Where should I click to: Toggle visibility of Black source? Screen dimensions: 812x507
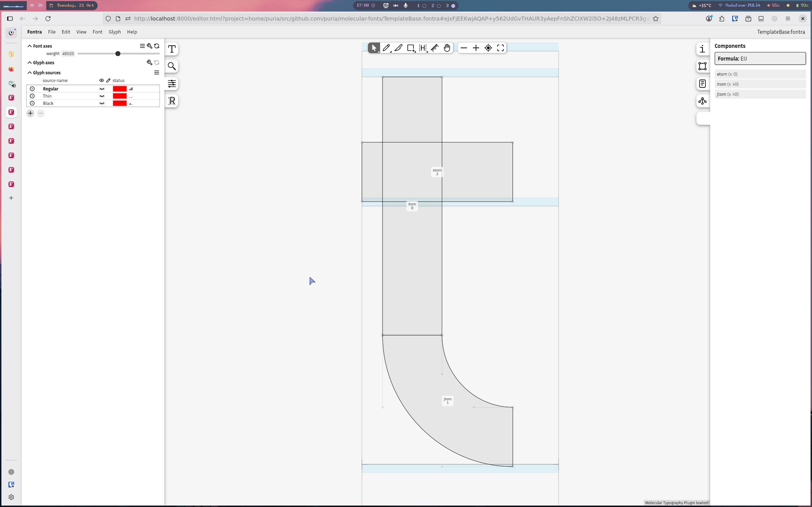point(102,103)
